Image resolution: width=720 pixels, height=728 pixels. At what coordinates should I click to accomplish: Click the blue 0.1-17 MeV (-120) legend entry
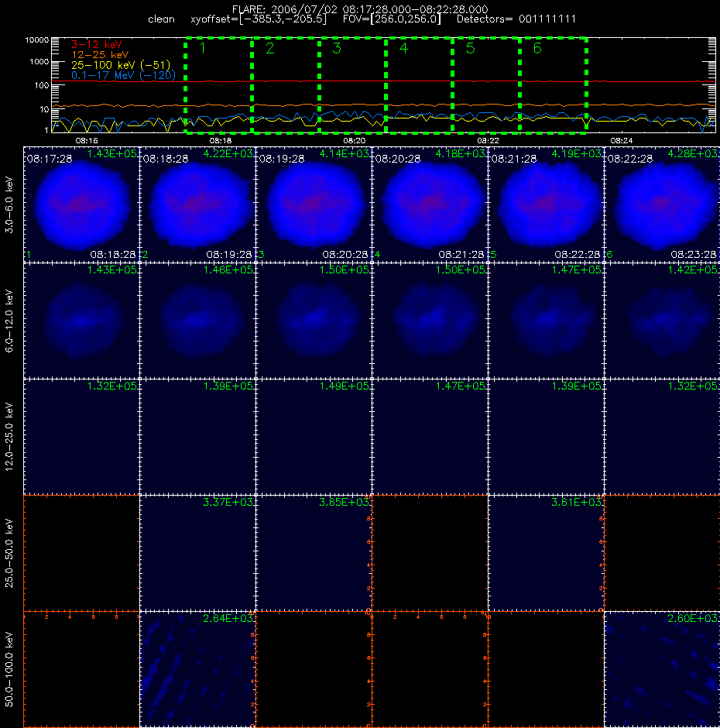click(123, 75)
